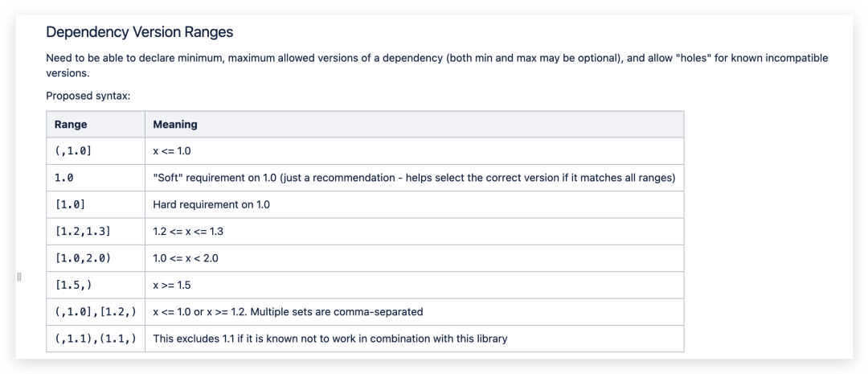Select the [1.0] hard requirement range cell
868x374 pixels.
(96, 204)
